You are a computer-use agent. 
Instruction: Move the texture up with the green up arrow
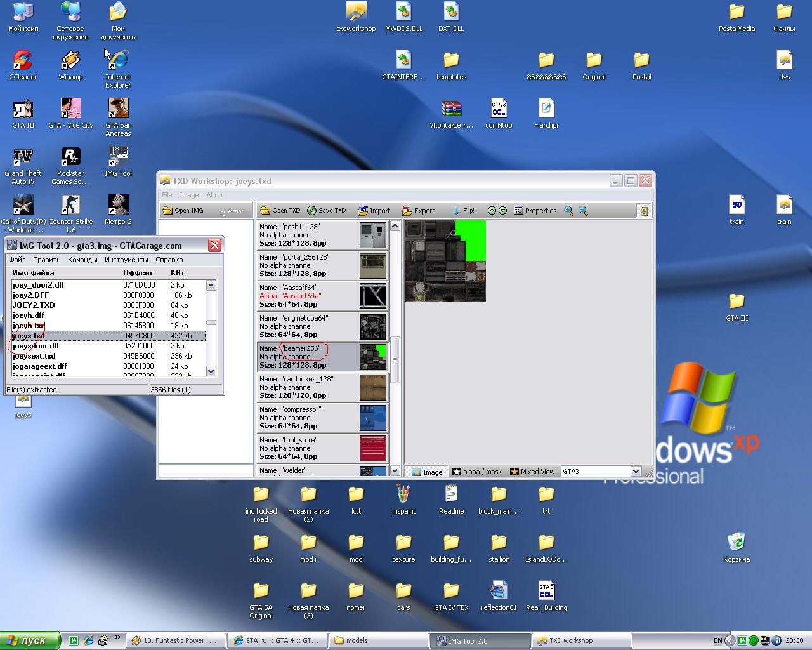click(x=492, y=211)
